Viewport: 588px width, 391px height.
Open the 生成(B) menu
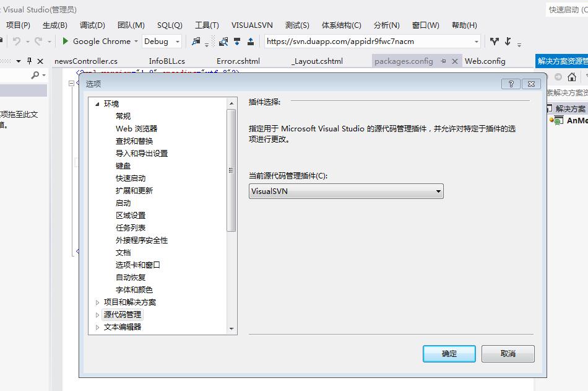[54, 25]
